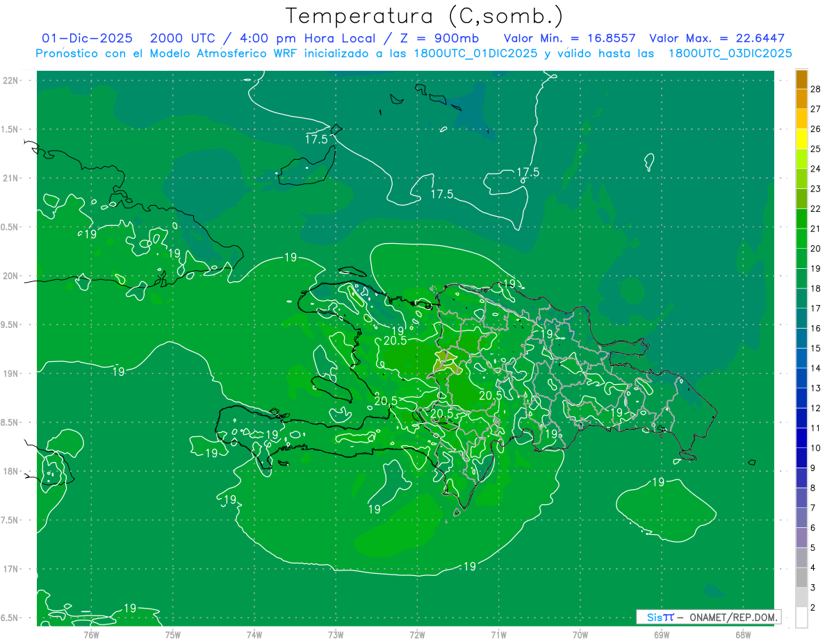Viewport: 834px width, 644px height.
Task: Click the 1800UTC_03DIC2025 forecast end time
Action: coord(730,53)
